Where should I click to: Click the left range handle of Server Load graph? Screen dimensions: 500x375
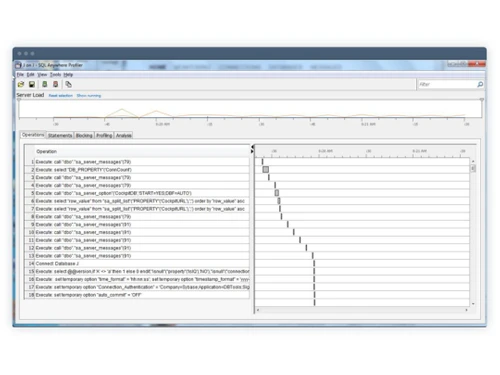19,100
